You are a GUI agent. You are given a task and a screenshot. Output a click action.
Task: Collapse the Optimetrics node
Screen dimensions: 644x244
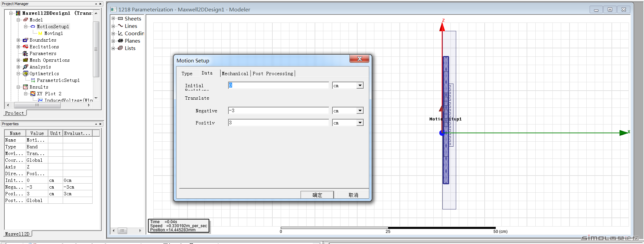pyautogui.click(x=18, y=74)
